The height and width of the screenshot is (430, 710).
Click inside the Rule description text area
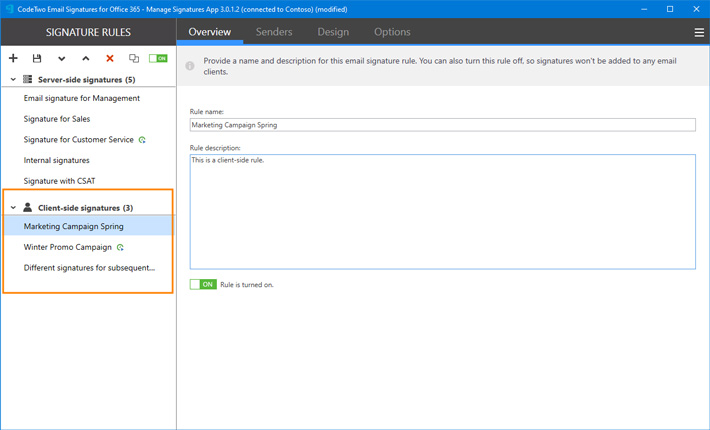(442, 212)
